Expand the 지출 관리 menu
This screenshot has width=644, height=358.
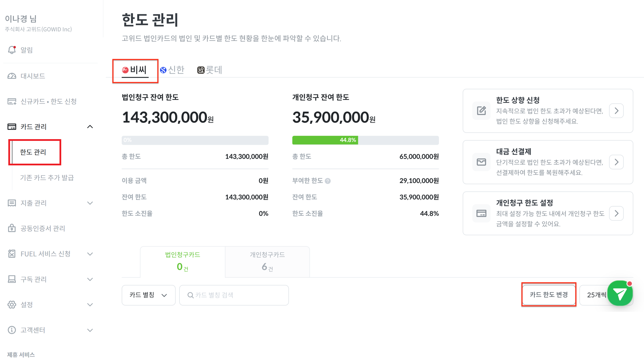click(x=90, y=203)
